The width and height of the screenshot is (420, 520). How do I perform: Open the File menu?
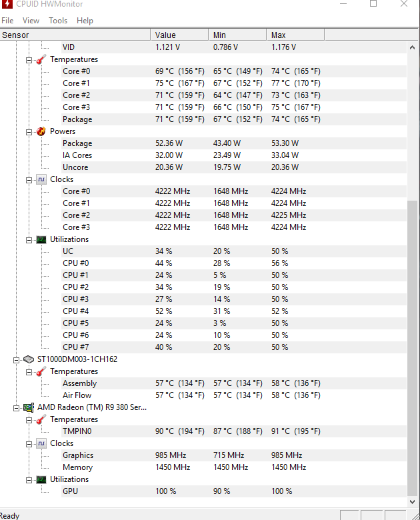7,21
